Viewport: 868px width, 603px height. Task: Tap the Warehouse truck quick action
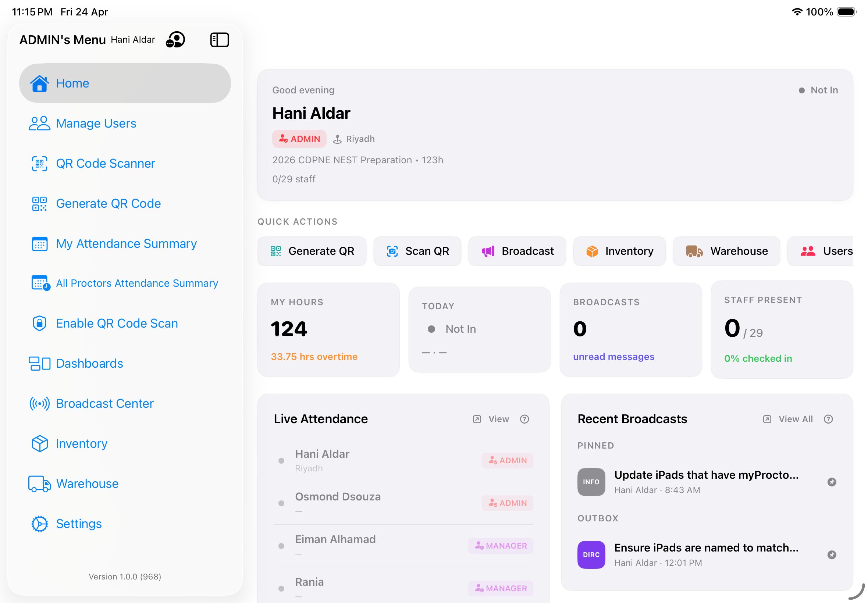click(726, 251)
